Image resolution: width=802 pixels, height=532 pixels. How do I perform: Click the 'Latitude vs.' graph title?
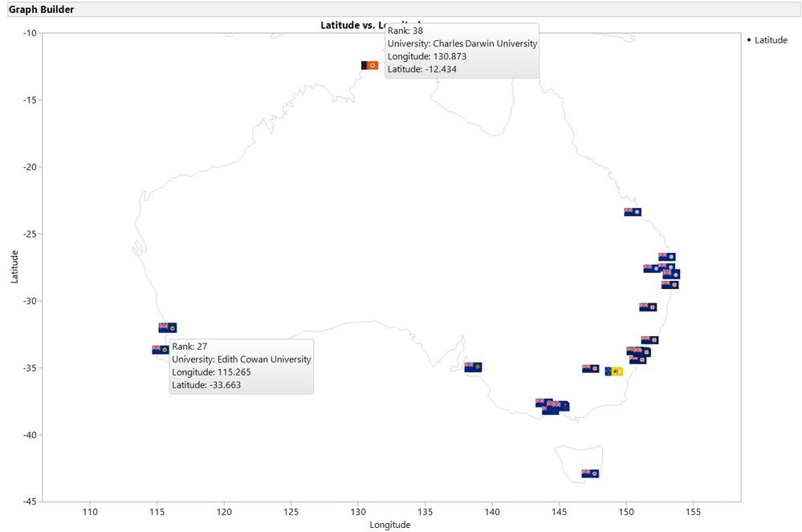coord(348,25)
